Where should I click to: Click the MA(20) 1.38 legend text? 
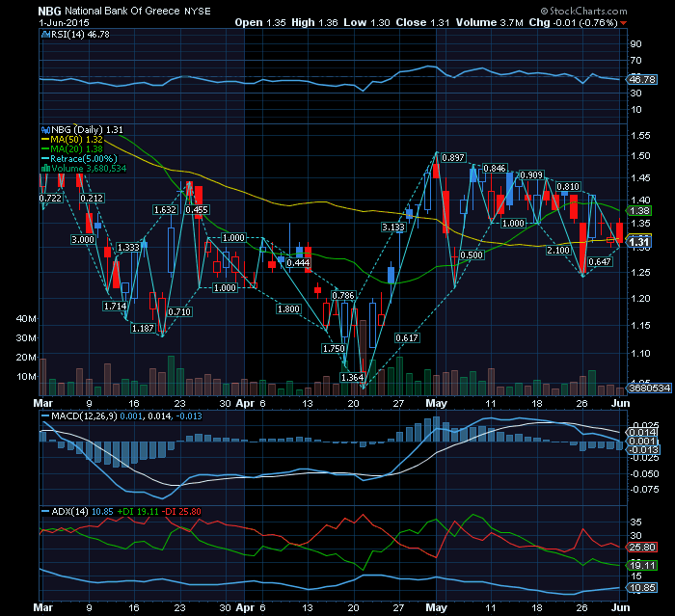(76, 149)
